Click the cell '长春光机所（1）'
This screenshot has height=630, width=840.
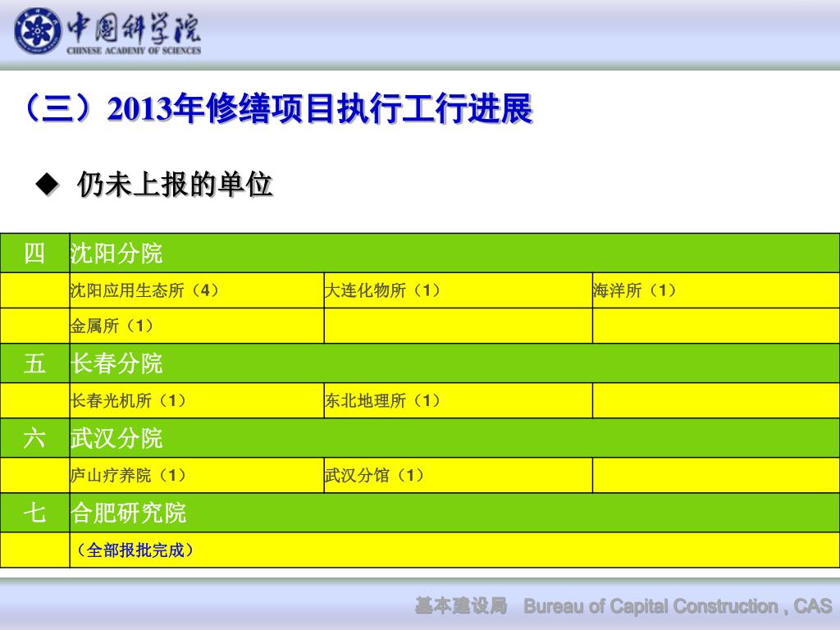(x=197, y=400)
